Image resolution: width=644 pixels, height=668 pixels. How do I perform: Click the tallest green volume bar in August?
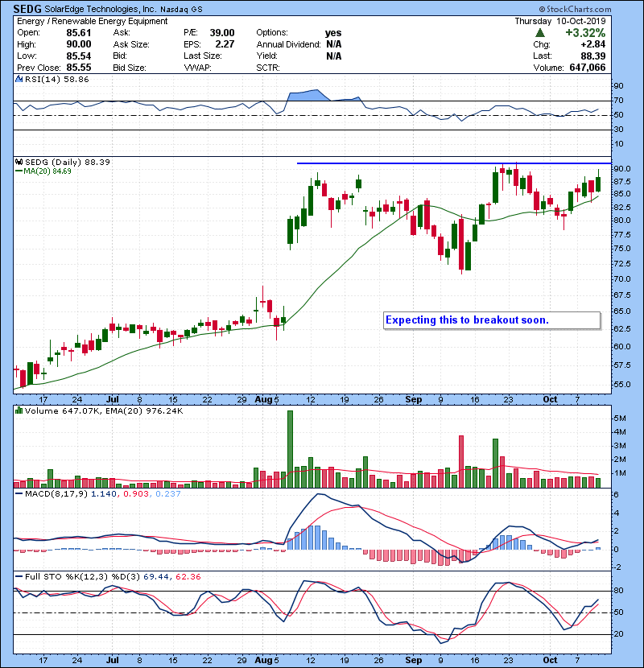click(x=291, y=449)
